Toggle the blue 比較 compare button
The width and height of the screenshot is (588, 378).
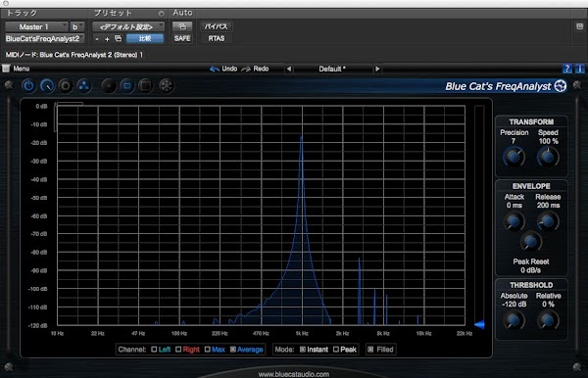(x=145, y=38)
